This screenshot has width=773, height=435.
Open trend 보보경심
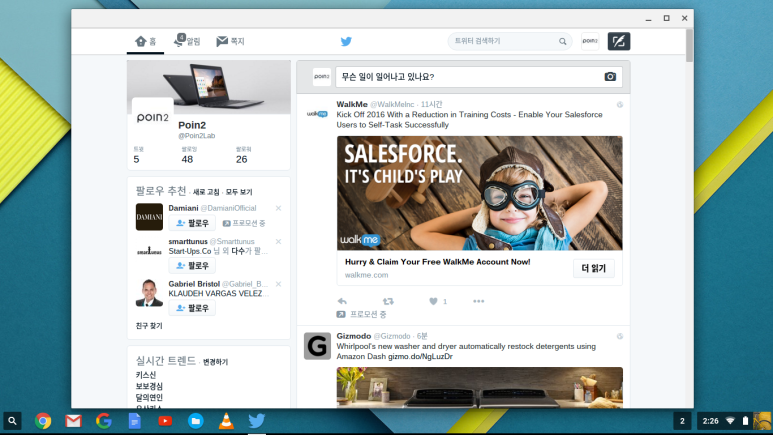pos(149,386)
